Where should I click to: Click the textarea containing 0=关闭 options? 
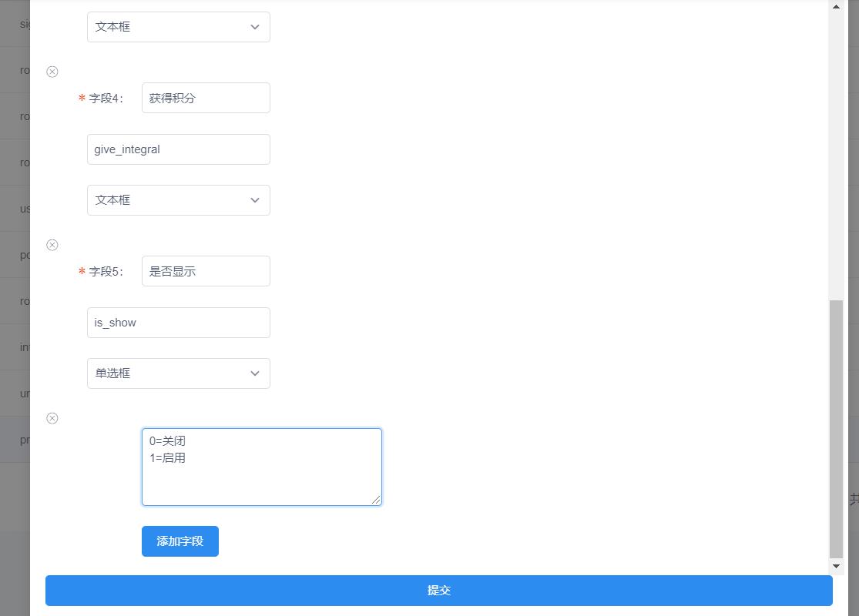tap(261, 466)
